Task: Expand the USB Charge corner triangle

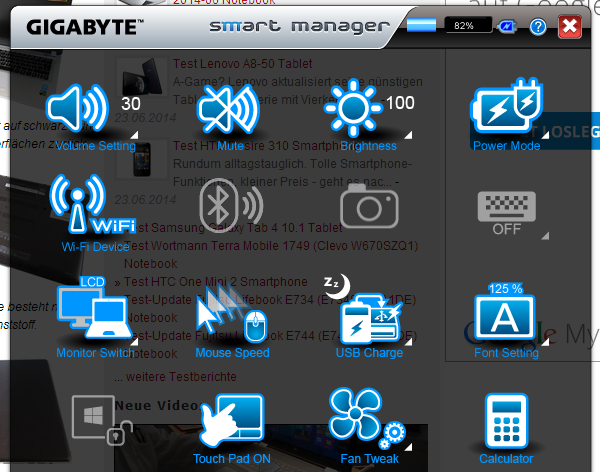Action: click(408, 342)
